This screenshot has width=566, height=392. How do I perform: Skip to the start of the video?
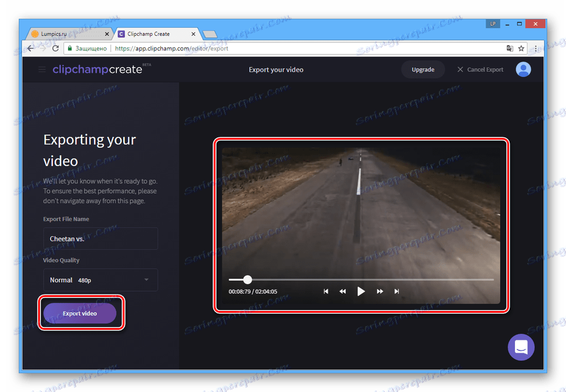point(326,290)
